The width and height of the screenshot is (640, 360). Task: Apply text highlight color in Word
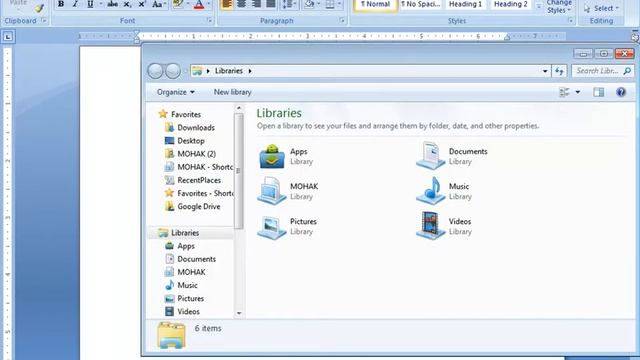pyautogui.click(x=178, y=4)
